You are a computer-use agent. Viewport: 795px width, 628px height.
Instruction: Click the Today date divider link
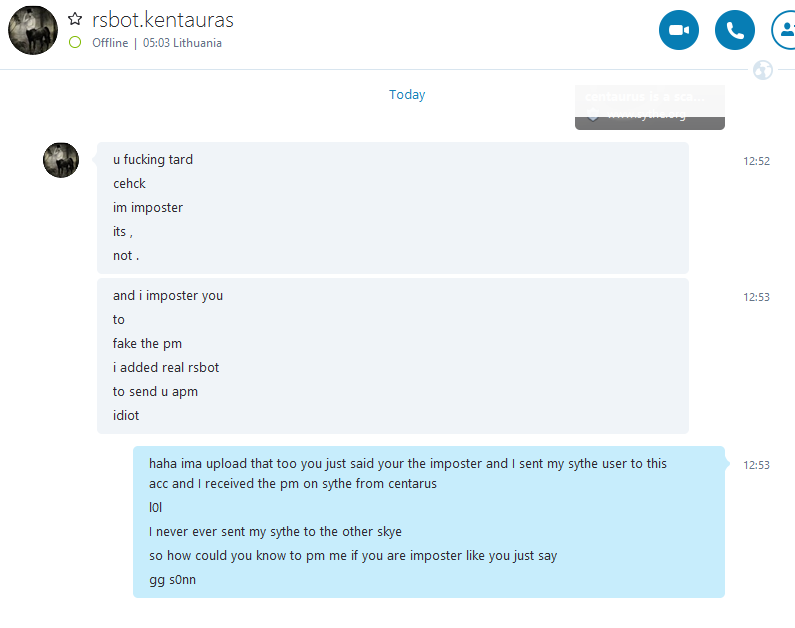pyautogui.click(x=407, y=95)
